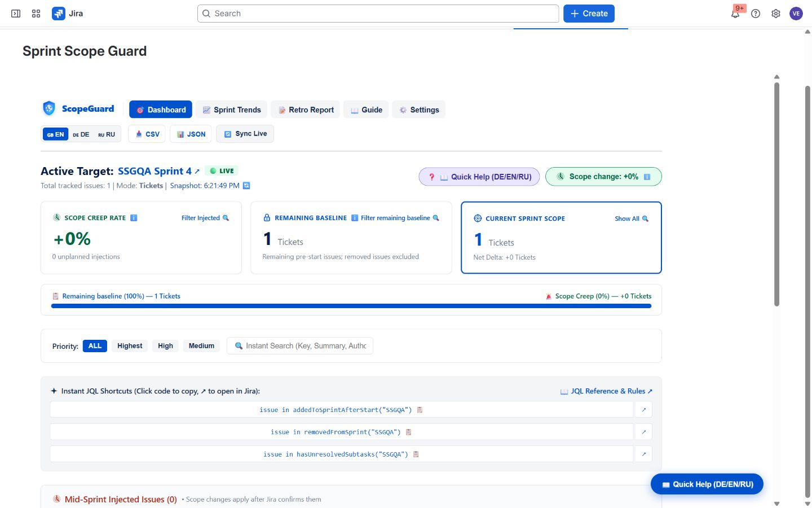Switch to Sprint Trends tab
The width and height of the screenshot is (812, 508).
231,110
